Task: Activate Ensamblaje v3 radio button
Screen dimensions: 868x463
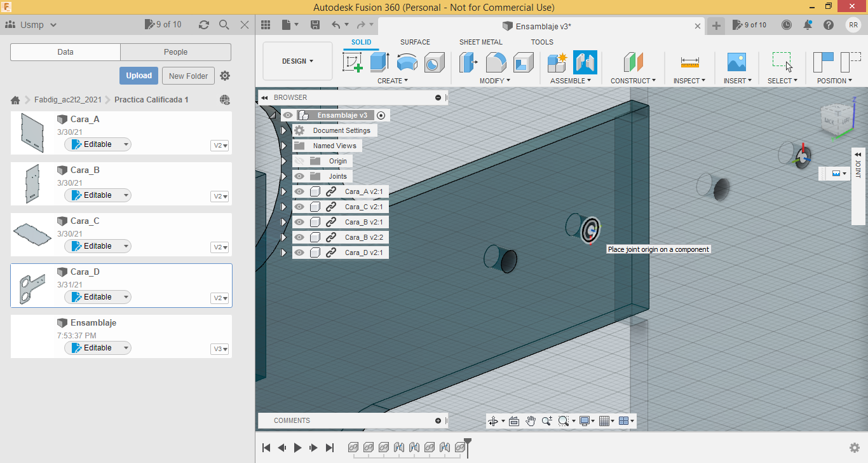Action: (381, 115)
